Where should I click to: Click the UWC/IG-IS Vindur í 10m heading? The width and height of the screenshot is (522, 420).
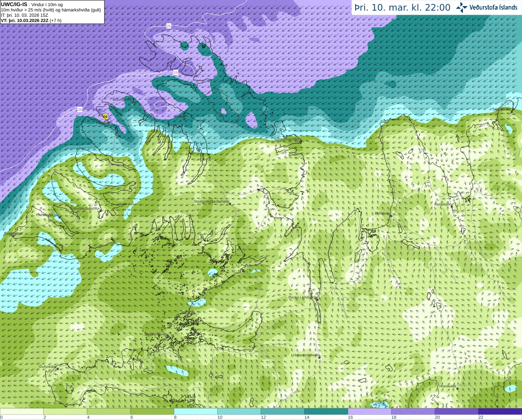pyautogui.click(x=32, y=4)
